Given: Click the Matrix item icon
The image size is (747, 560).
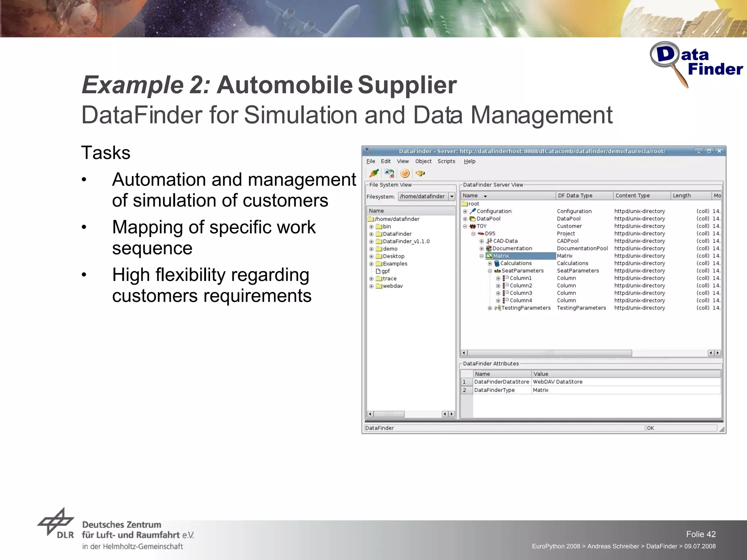Looking at the screenshot, I should pyautogui.click(x=489, y=256).
